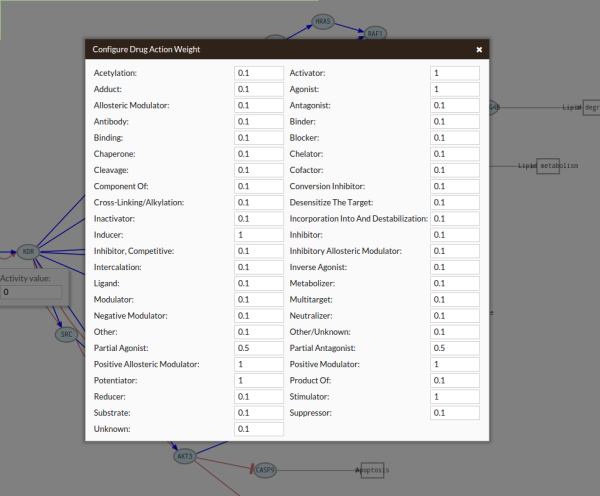Click the Component Of weight field

coord(259,186)
